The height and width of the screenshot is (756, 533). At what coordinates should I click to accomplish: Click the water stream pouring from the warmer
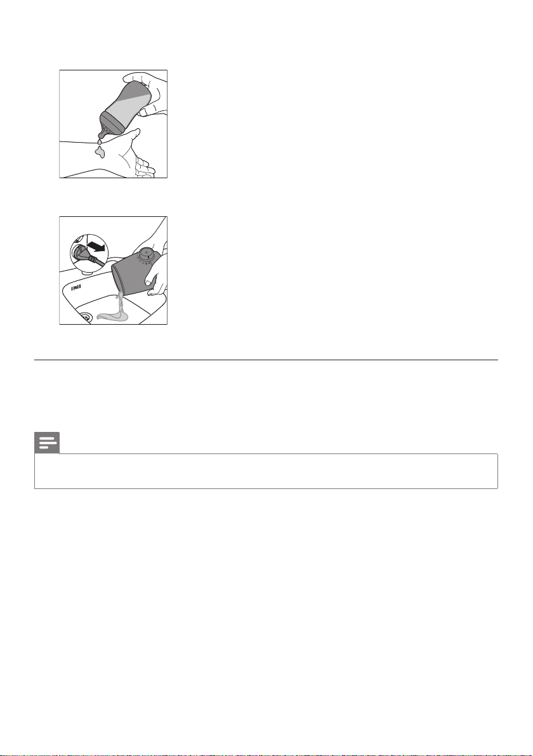click(x=120, y=303)
